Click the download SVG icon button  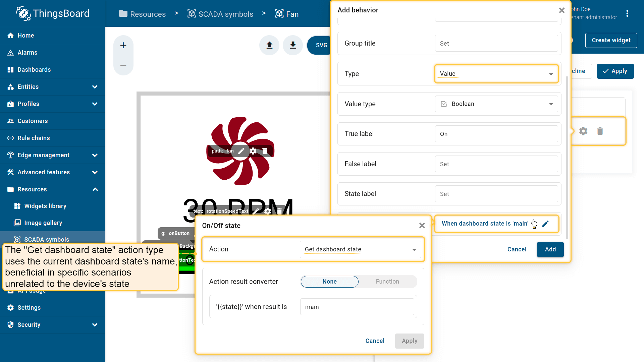coord(293,45)
